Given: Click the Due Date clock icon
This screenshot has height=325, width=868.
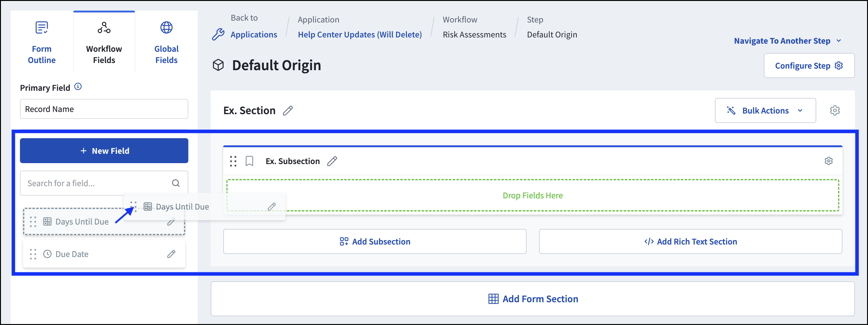Looking at the screenshot, I should pos(47,254).
